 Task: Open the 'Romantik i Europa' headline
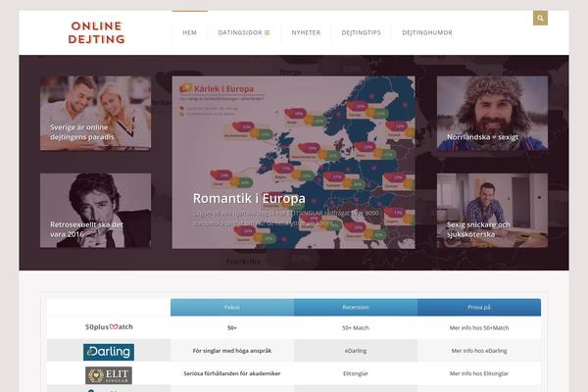[x=249, y=198]
